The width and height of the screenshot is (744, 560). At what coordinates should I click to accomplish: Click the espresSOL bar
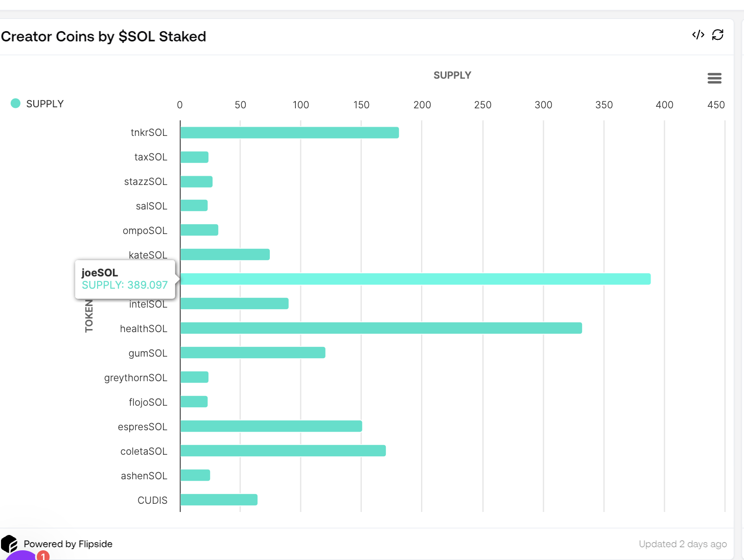point(271,426)
